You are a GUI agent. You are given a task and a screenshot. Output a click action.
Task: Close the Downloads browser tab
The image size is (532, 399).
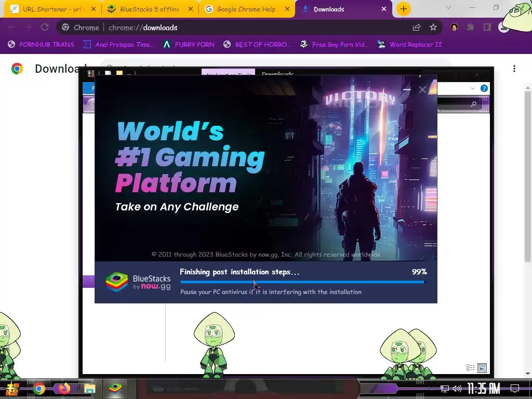pyautogui.click(x=384, y=9)
